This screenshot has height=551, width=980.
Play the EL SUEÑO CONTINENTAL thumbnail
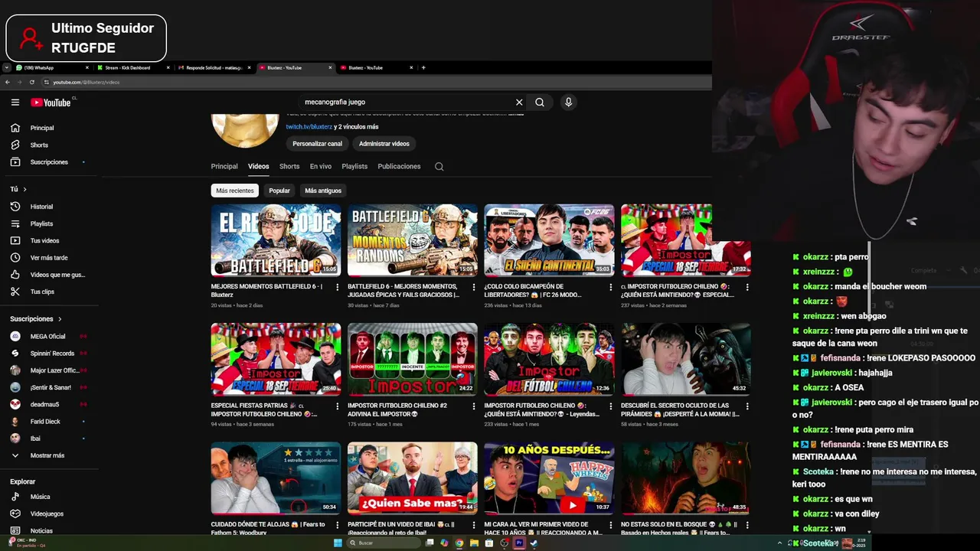click(x=549, y=240)
